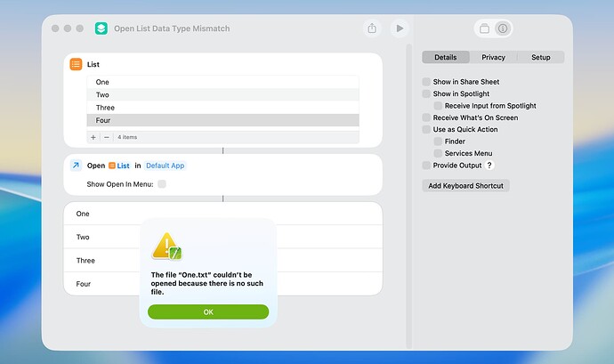Dismiss the error dialog with OK
The image size is (614, 364).
(208, 311)
